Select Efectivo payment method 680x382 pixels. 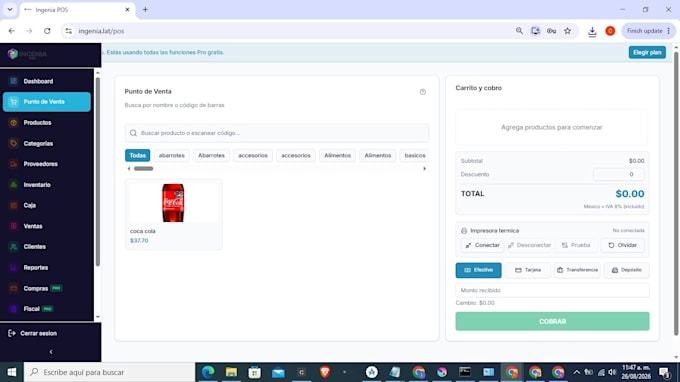[x=478, y=270]
